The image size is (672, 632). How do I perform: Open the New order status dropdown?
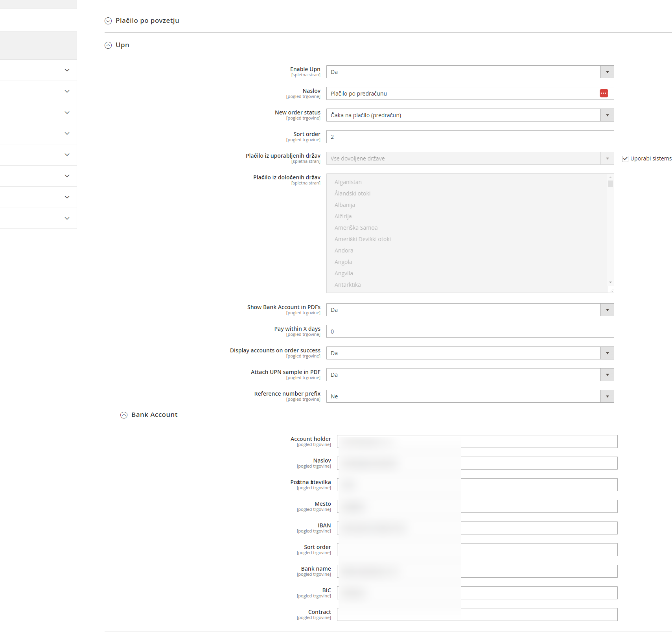(470, 115)
